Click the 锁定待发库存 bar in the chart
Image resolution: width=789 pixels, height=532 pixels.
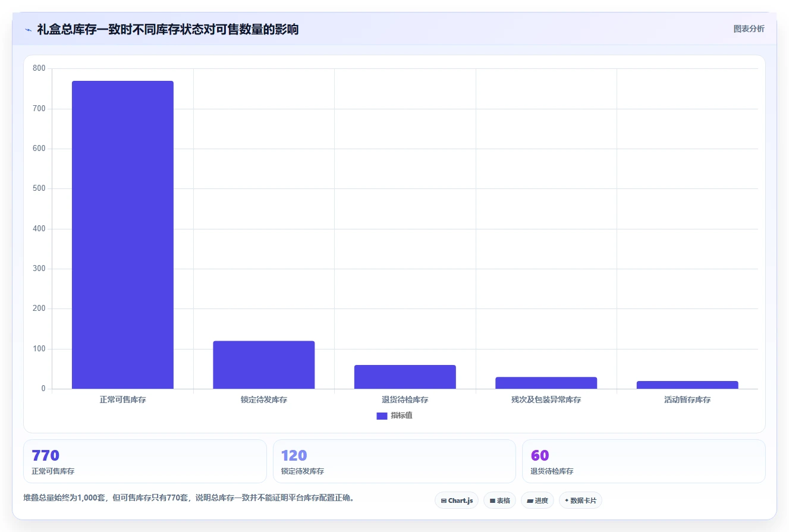tap(264, 365)
